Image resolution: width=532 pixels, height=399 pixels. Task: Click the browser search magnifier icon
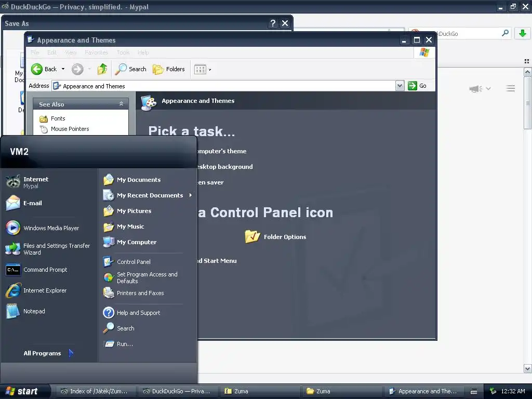[505, 33]
